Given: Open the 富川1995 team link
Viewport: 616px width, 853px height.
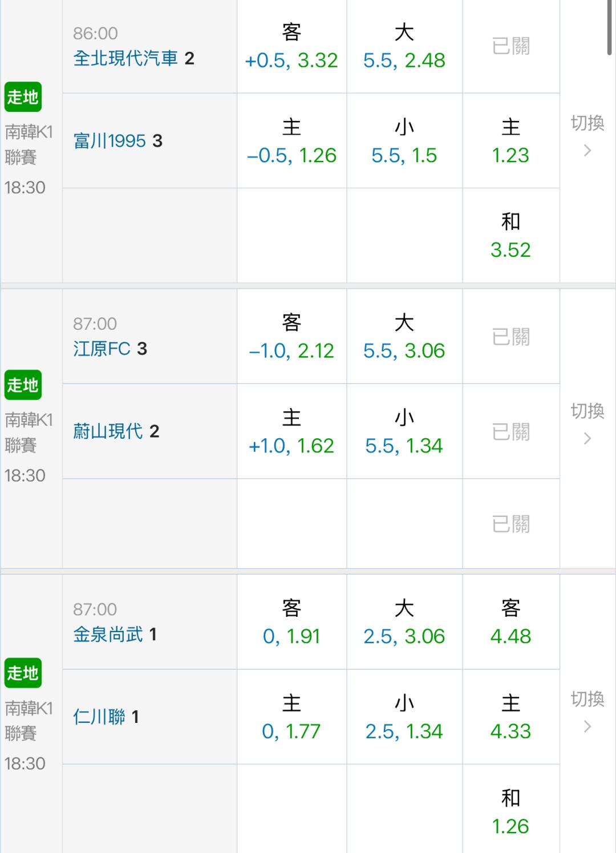Looking at the screenshot, I should click(110, 141).
